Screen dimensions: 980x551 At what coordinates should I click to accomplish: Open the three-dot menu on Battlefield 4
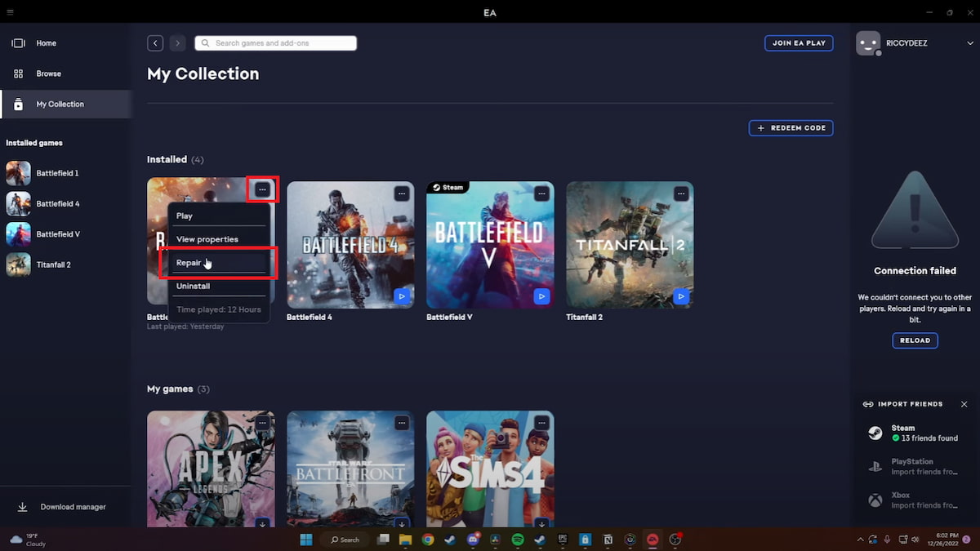pyautogui.click(x=402, y=193)
